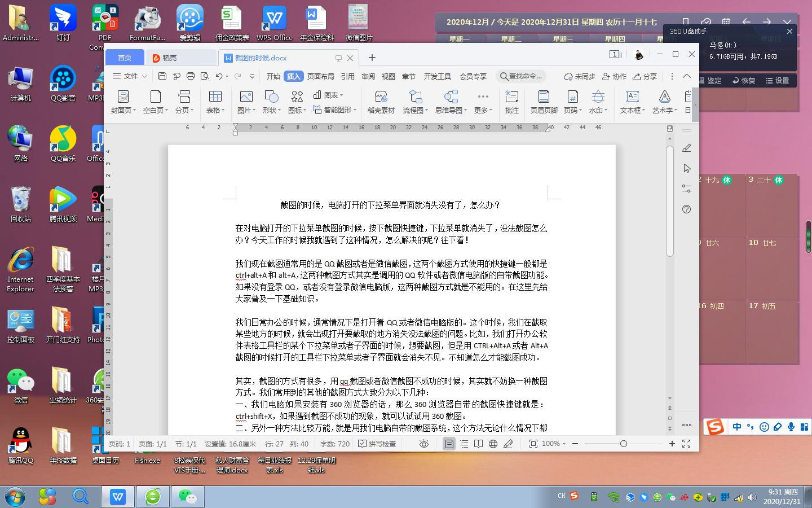Enable eye protection mode in status bar
The height and width of the screenshot is (508, 812).
tap(423, 444)
